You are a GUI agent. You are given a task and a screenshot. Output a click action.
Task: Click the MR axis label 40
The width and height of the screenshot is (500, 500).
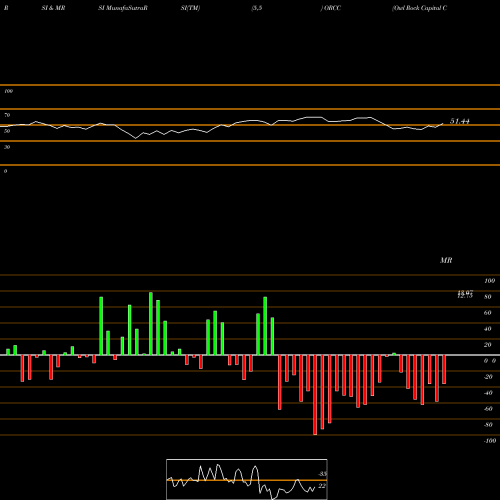[x=488, y=329]
